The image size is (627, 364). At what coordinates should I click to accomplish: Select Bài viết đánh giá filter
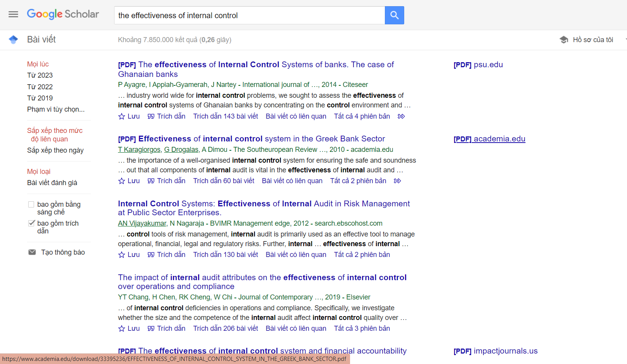pos(52,183)
